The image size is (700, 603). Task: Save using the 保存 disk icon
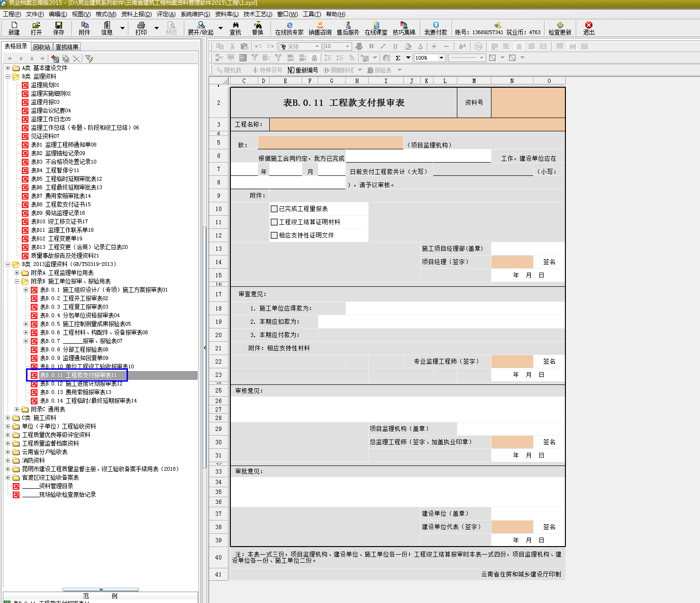tap(58, 28)
